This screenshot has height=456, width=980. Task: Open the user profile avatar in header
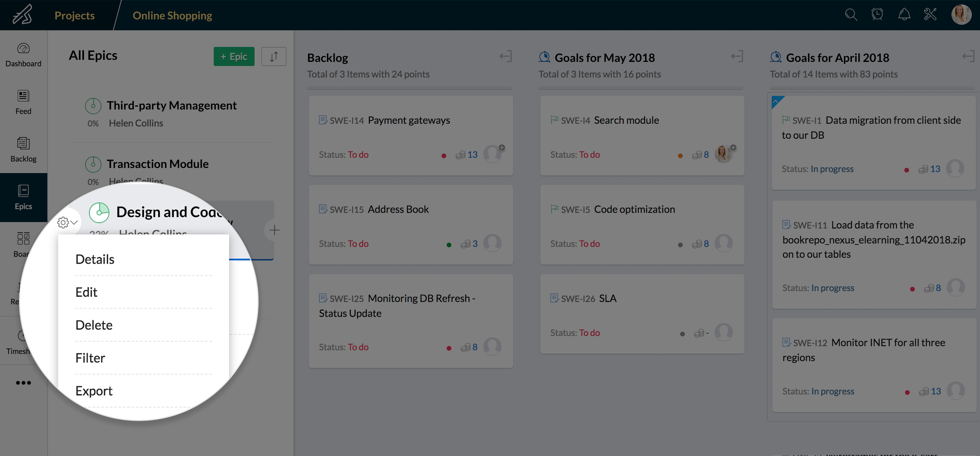(961, 15)
